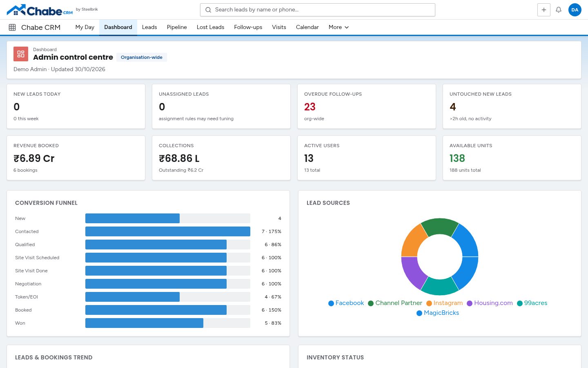Go to the My Day tab
Viewport: 588px width, 368px height.
[85, 27]
